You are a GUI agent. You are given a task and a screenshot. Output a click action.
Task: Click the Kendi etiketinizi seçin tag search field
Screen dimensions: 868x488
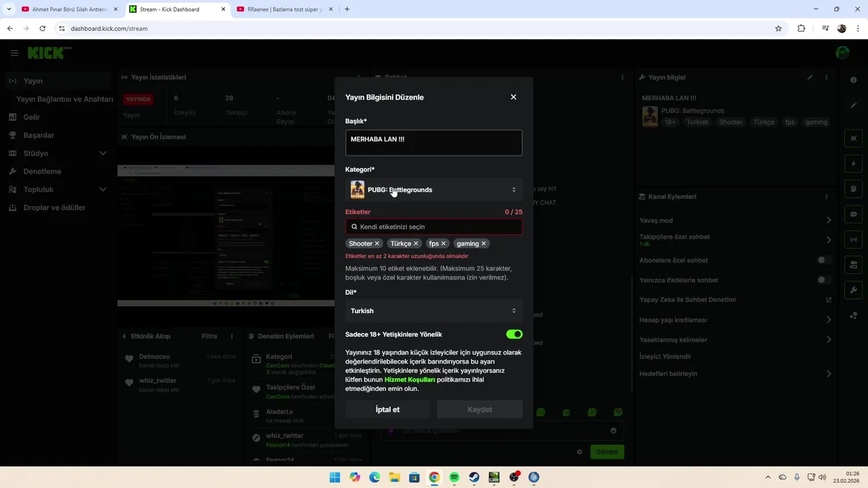click(x=433, y=227)
